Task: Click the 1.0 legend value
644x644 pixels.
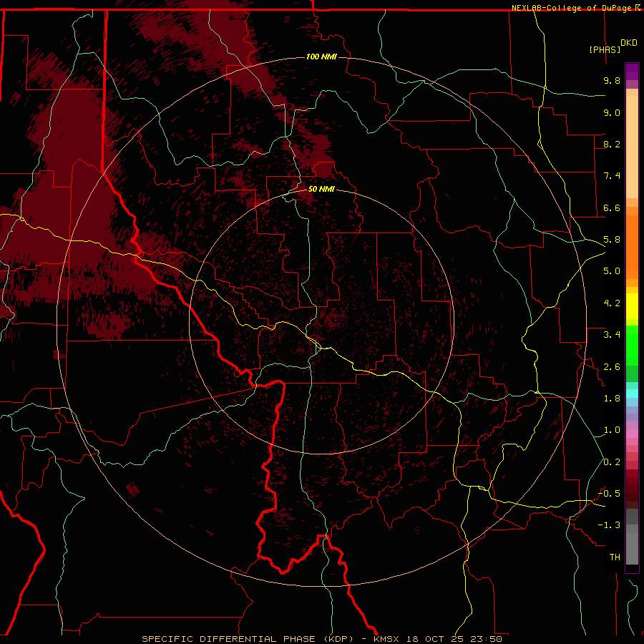Action: click(612, 430)
